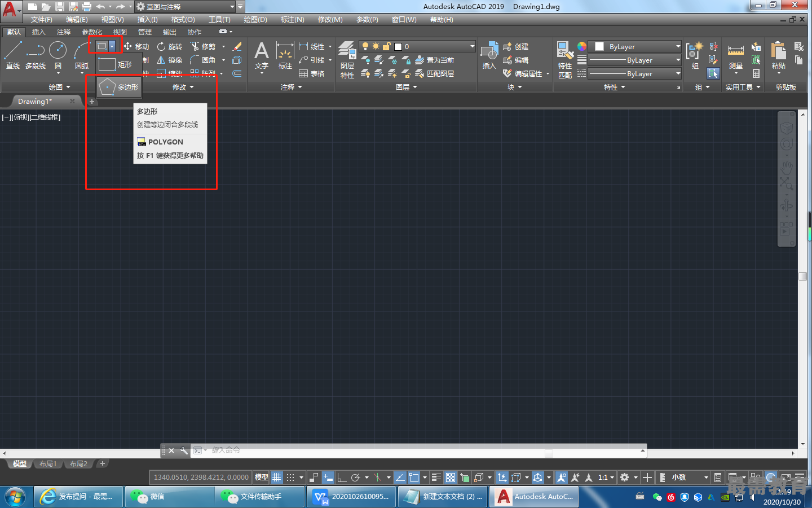Toggle transparency display in status bar
Screen dimensions: 812x508
[451, 478]
